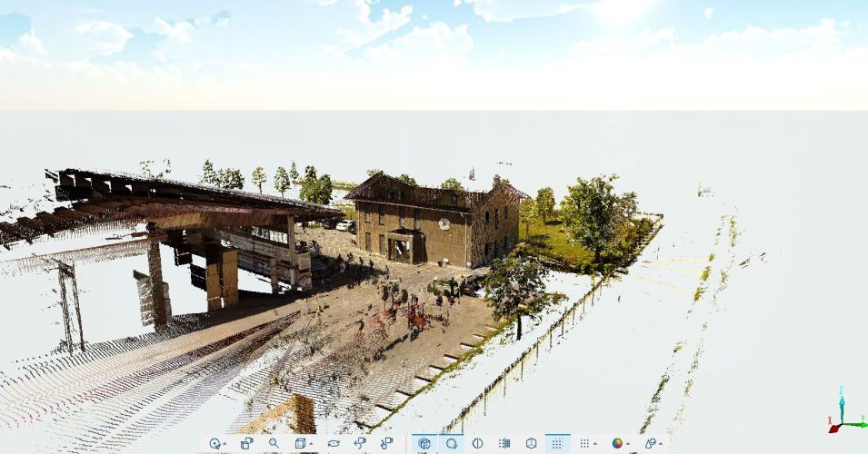Open dropdown arrow beside cursor selection tool
868x454 pixels.
tap(225, 445)
